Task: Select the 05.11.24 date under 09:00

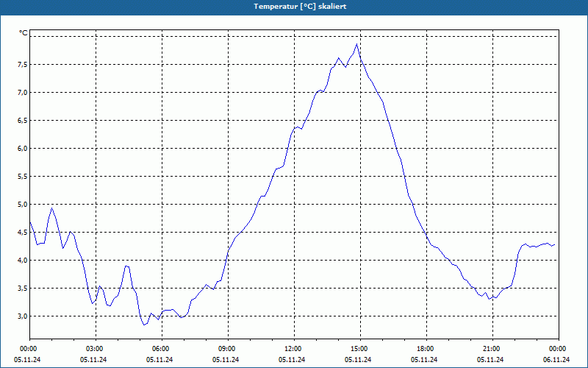Action: click(x=226, y=360)
